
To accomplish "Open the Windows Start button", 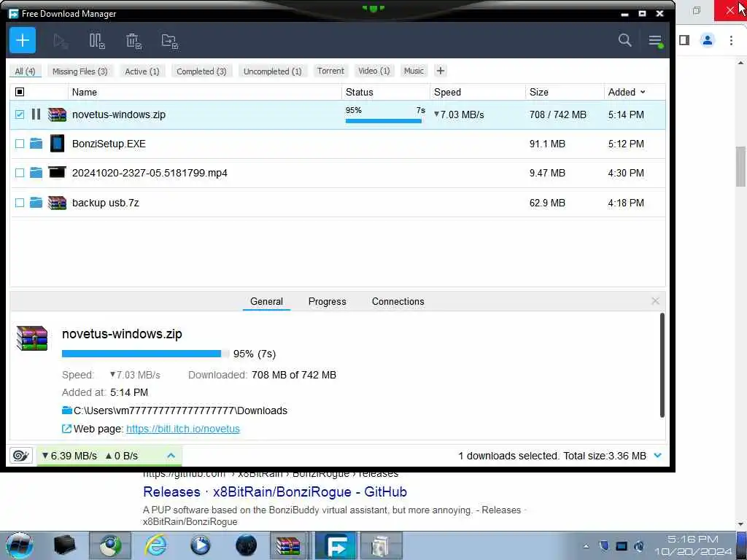I will click(x=19, y=545).
